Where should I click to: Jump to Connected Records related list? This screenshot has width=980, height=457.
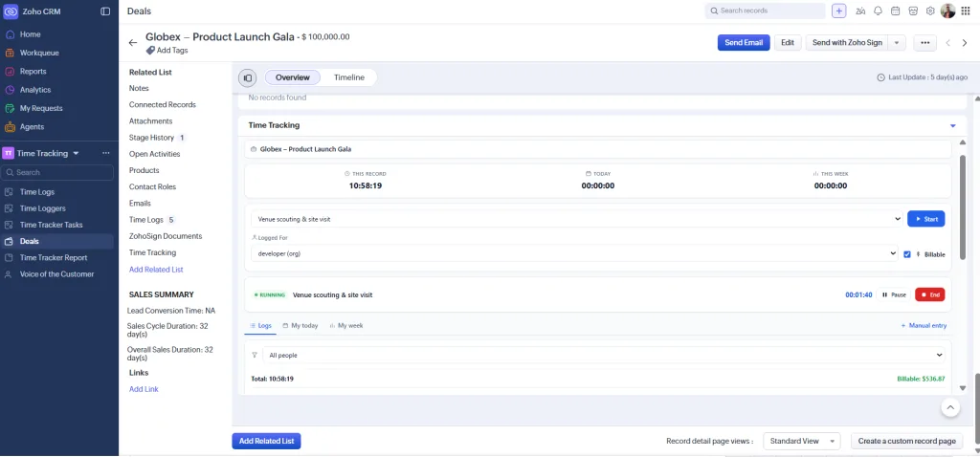coord(163,104)
